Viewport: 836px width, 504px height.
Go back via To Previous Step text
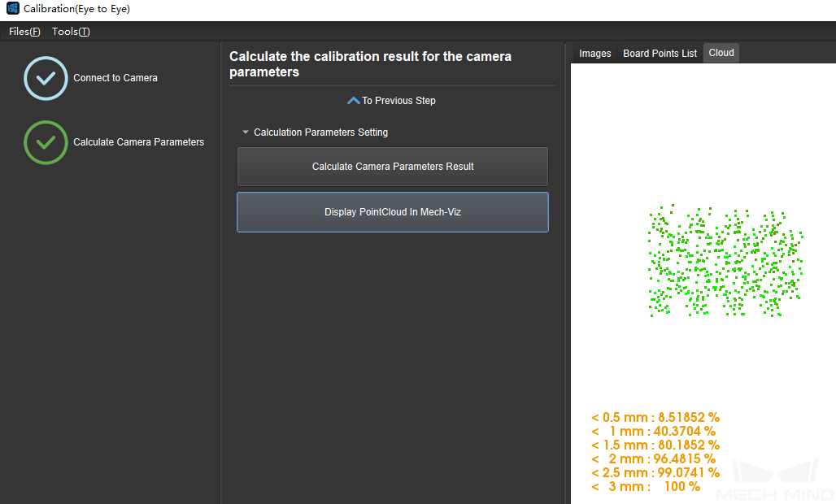398,101
